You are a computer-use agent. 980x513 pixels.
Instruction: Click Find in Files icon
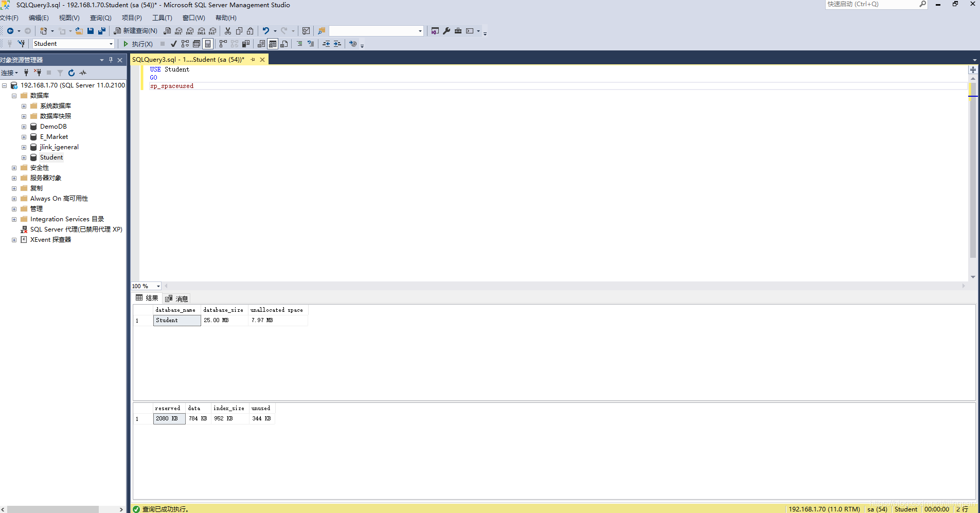322,31
